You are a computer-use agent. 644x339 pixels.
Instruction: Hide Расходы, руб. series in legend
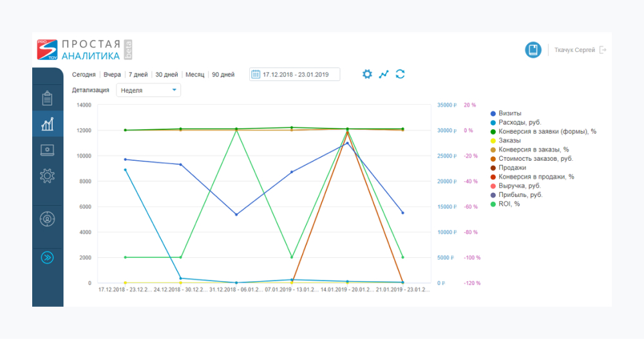point(519,122)
